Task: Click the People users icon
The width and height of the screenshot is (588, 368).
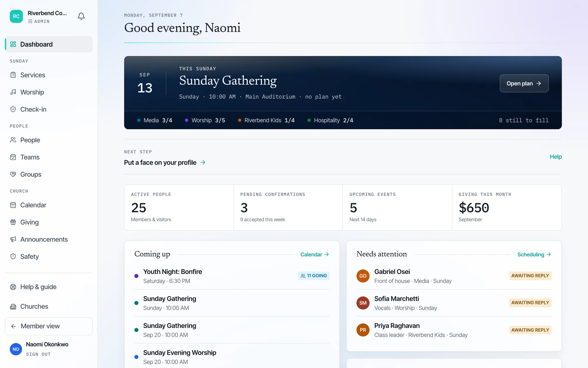Action: 13,140
